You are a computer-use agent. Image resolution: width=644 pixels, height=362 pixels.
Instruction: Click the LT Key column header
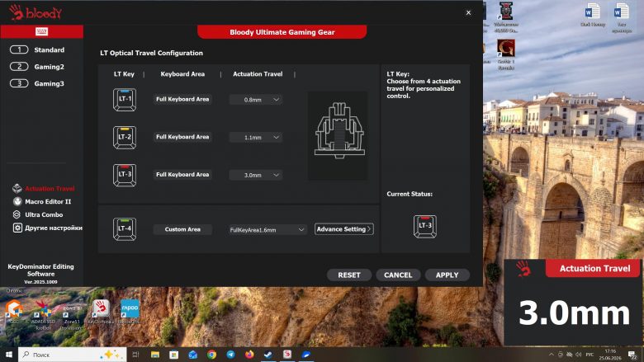click(x=124, y=74)
